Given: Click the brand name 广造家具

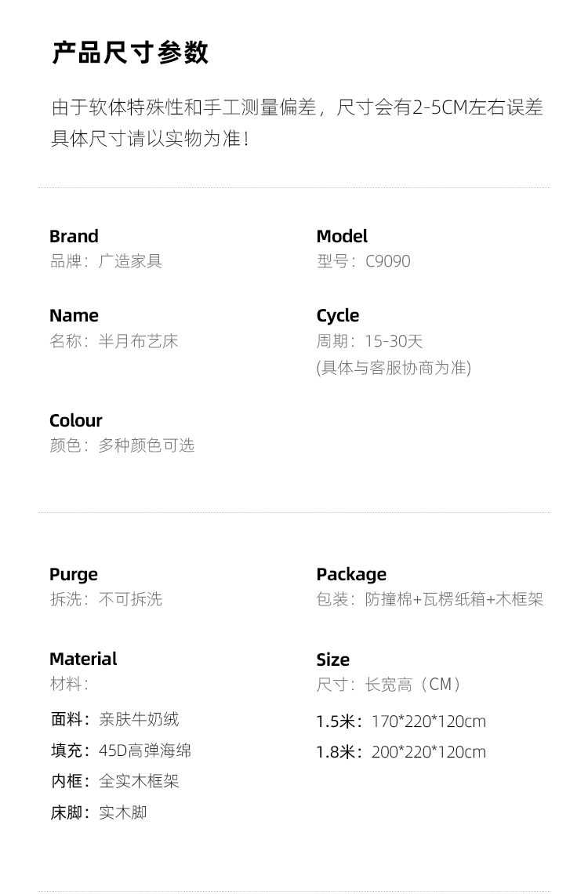Looking at the screenshot, I should point(130,261).
